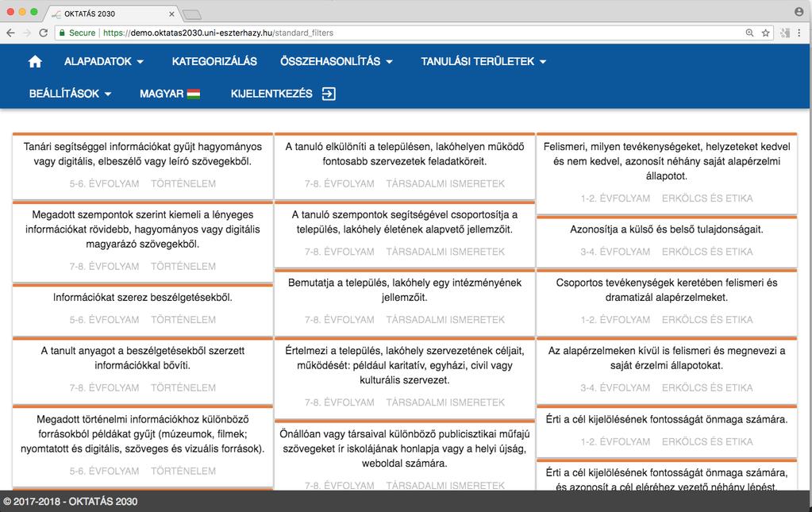Click TÁRSADALMI ISMERETEK under 'A tanuló elkülöníti'

tap(445, 184)
